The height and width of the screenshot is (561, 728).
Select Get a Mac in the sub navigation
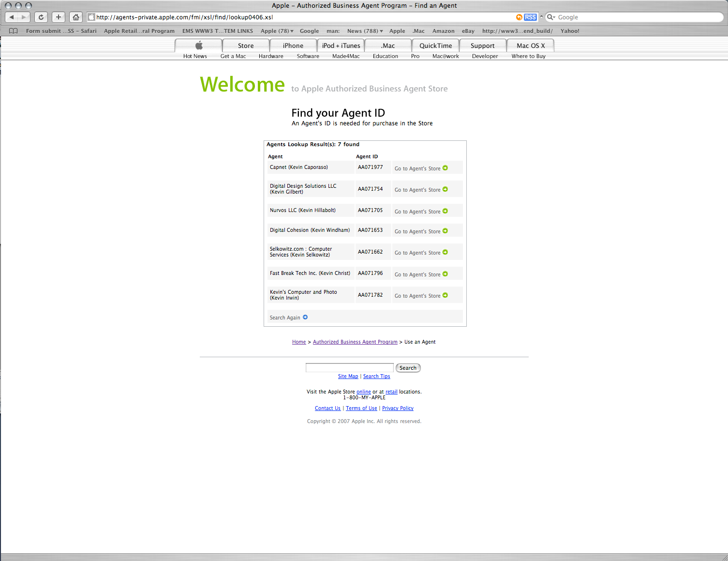click(233, 56)
